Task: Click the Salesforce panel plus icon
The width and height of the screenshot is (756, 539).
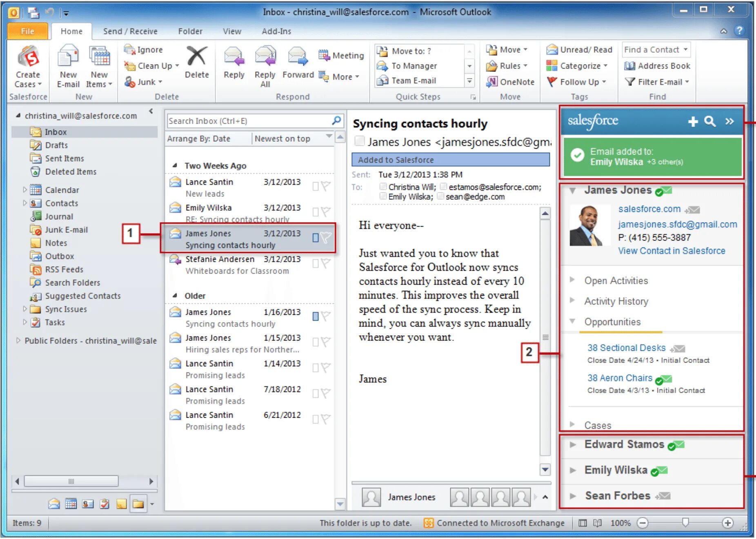Action: click(x=693, y=121)
